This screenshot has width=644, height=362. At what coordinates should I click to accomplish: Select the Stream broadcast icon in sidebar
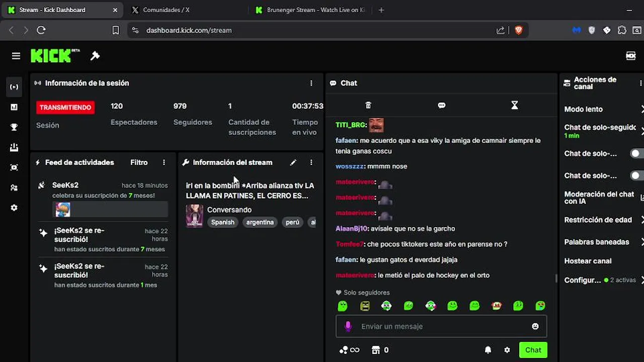(x=14, y=87)
